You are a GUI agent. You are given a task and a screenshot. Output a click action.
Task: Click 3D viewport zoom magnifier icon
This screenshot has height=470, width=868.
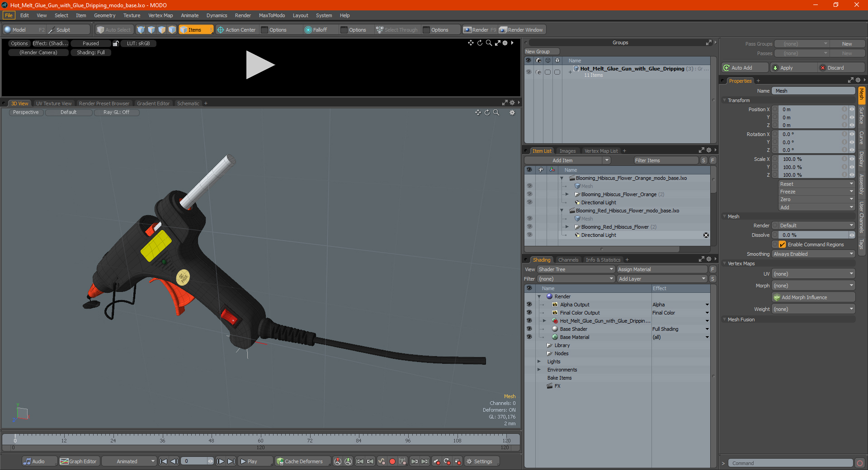(x=496, y=113)
